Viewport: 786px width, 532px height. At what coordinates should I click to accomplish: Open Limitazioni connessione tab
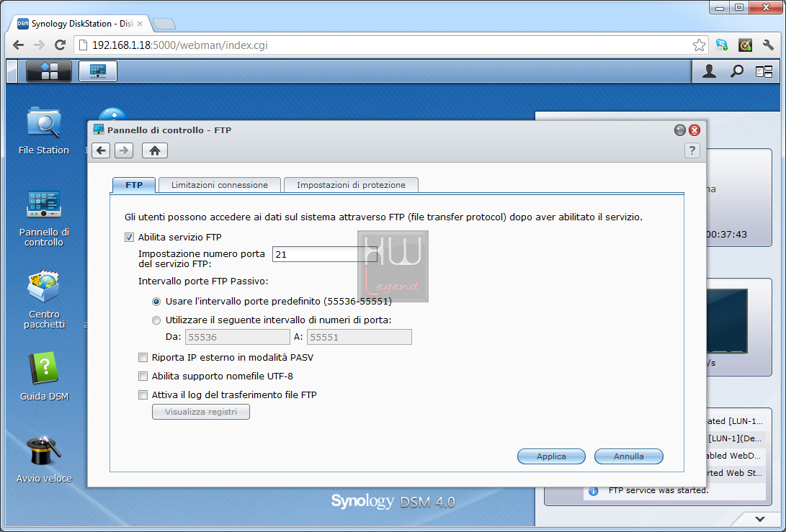(x=220, y=185)
